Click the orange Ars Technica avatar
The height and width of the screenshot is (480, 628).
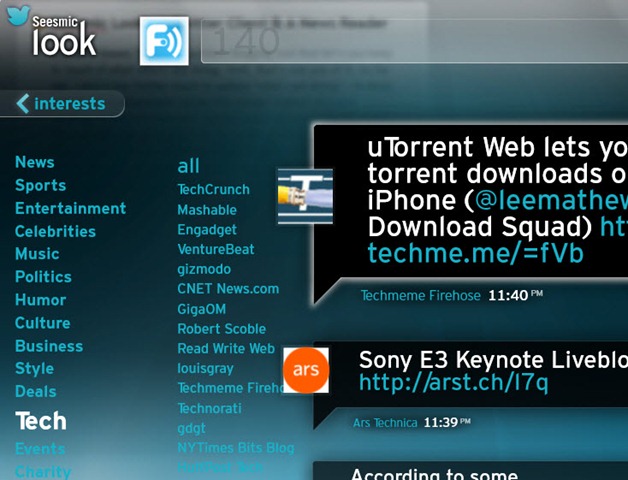[x=306, y=370]
